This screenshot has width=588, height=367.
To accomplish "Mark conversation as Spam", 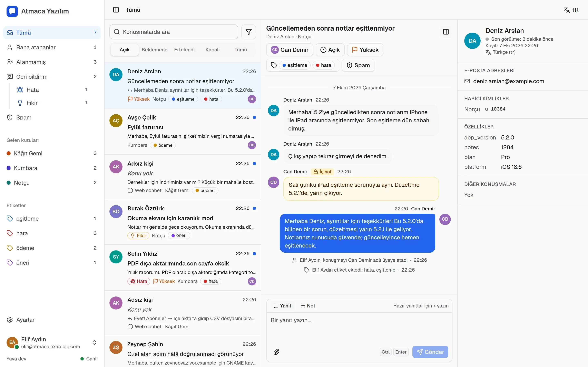I will [358, 65].
